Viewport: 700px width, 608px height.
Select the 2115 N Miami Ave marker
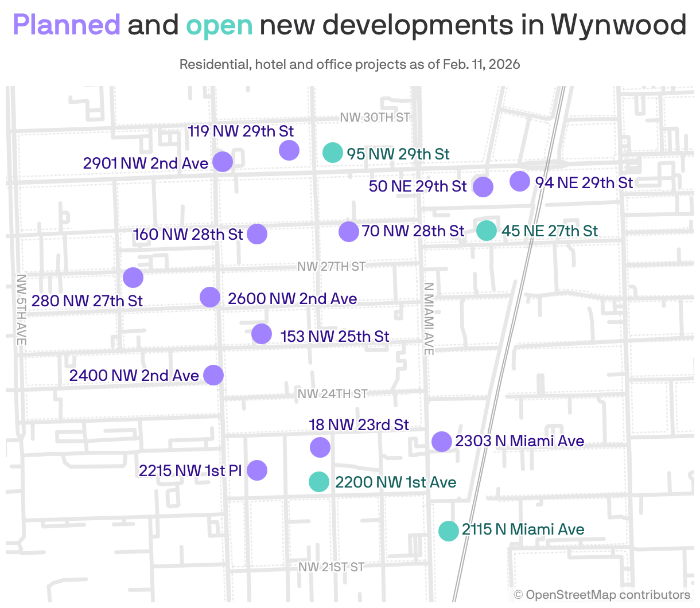point(449,531)
